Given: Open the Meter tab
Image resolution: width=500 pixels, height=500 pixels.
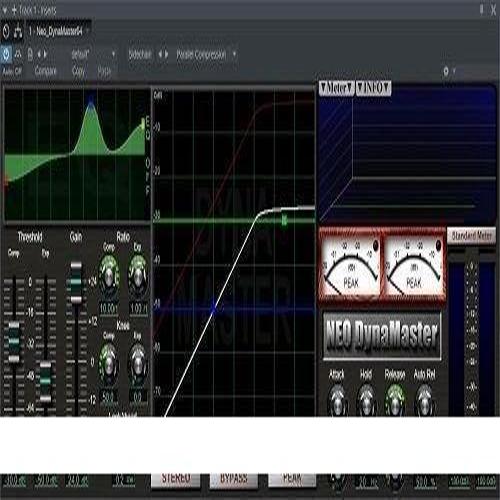Looking at the screenshot, I should (336, 88).
